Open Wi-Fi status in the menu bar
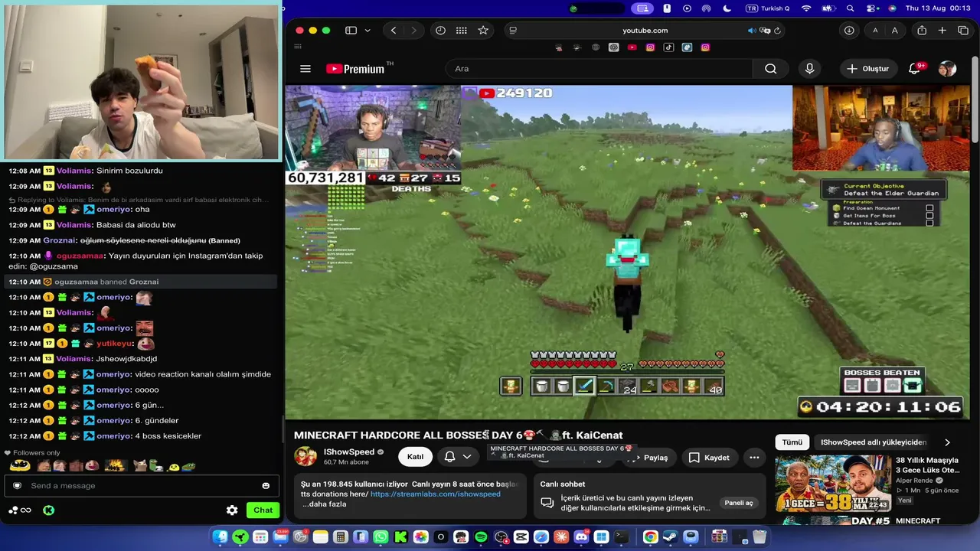Viewport: 980px width, 551px height. [x=806, y=8]
